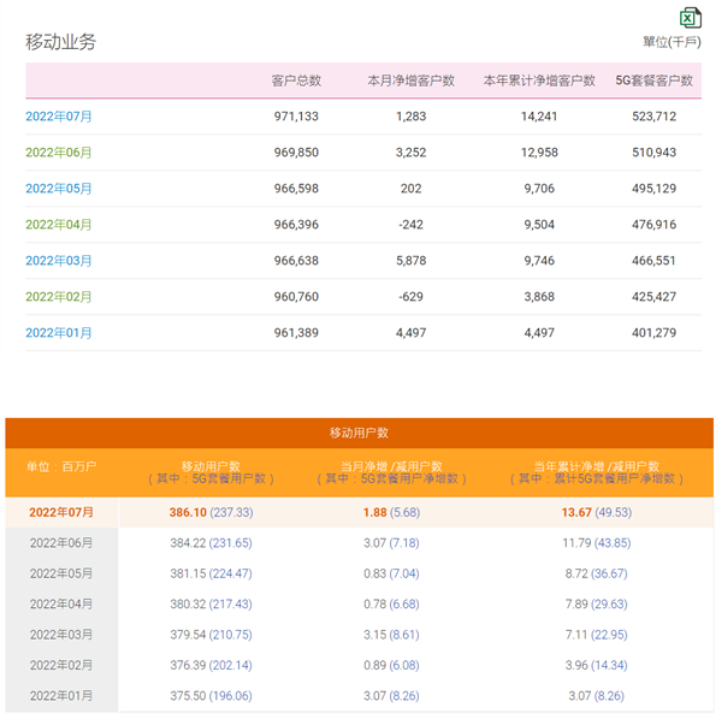Screen dimensions: 719x717
Task: Select cumulative value 12,958
Action: 539,153
